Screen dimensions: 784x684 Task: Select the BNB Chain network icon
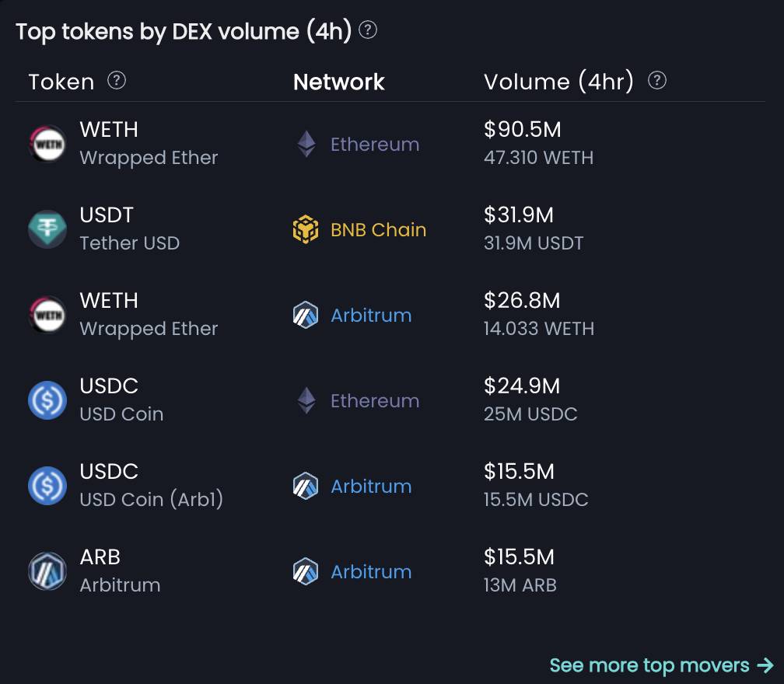point(306,229)
